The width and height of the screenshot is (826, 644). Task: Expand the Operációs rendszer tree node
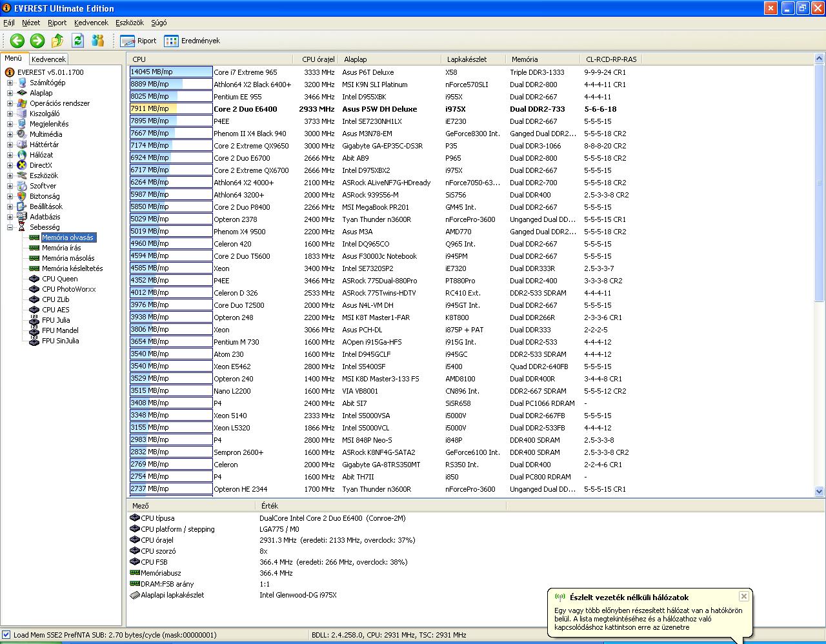[x=10, y=103]
